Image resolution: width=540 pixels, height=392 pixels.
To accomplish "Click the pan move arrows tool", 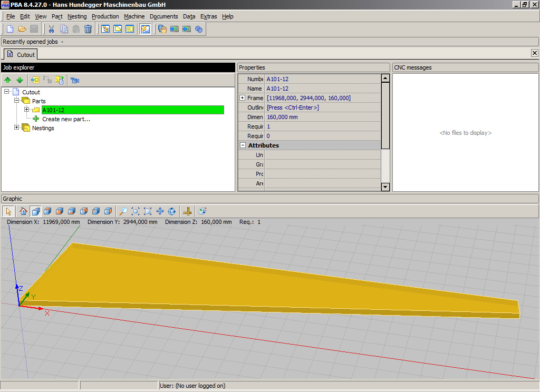I will pos(160,211).
